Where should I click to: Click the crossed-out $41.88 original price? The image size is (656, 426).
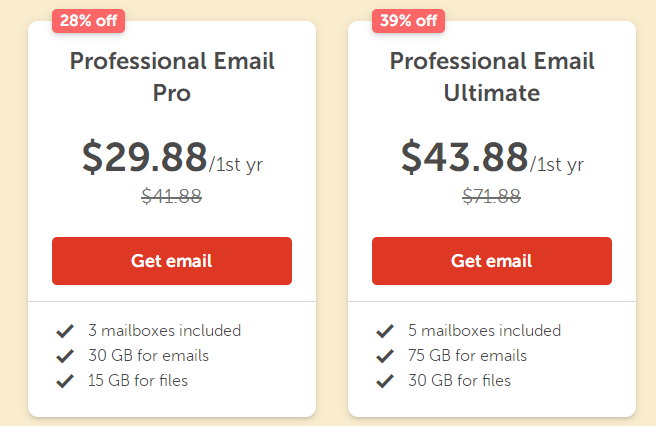click(172, 197)
